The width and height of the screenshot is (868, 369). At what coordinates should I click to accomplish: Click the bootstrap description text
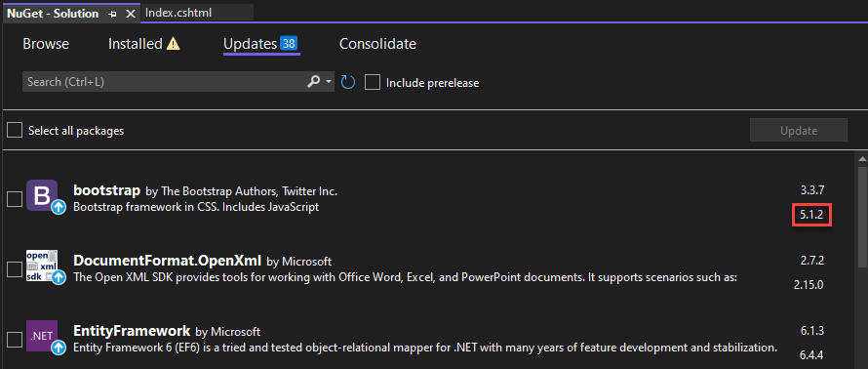[196, 207]
